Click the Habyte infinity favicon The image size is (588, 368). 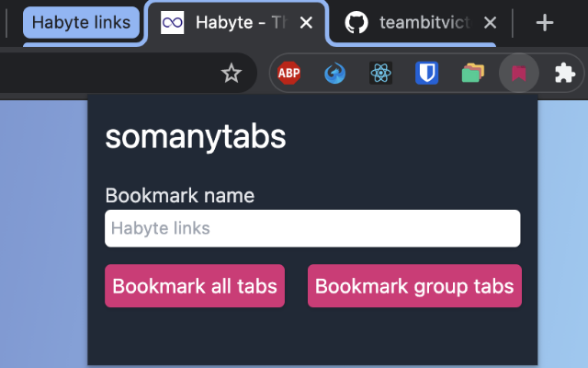tap(172, 22)
